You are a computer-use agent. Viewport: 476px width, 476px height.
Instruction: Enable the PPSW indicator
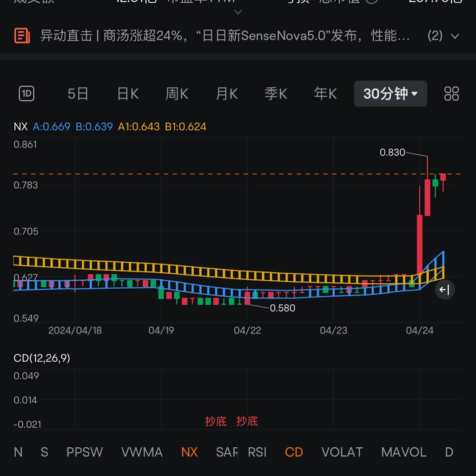pos(85,452)
